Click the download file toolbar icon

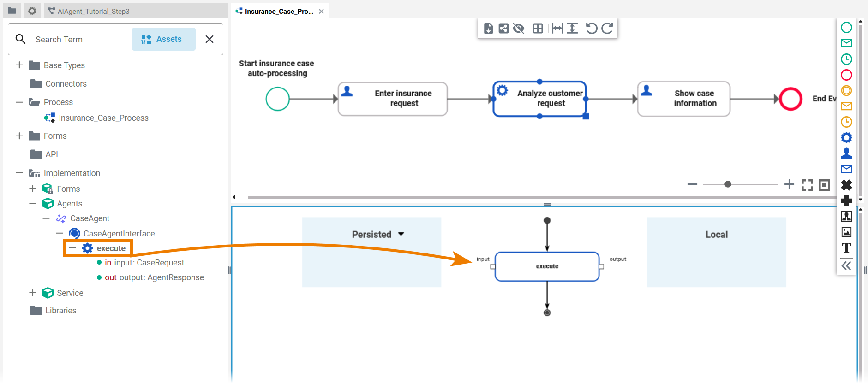pyautogui.click(x=488, y=29)
